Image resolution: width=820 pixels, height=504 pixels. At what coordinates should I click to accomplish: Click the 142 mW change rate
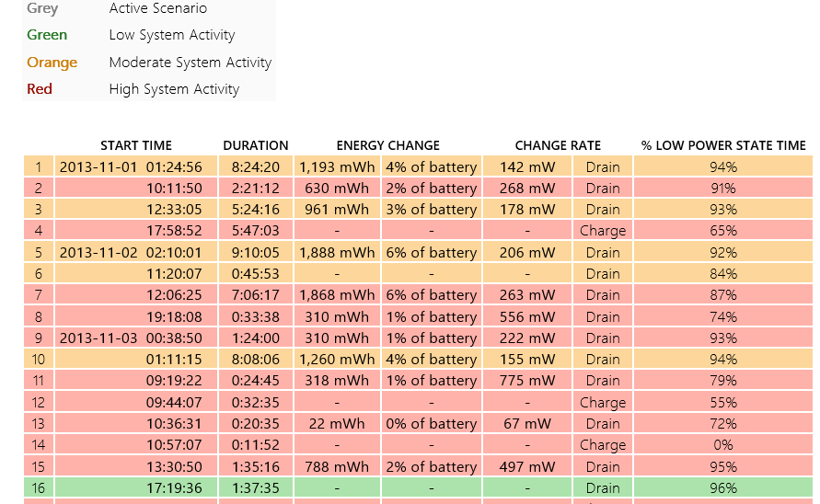(x=526, y=166)
